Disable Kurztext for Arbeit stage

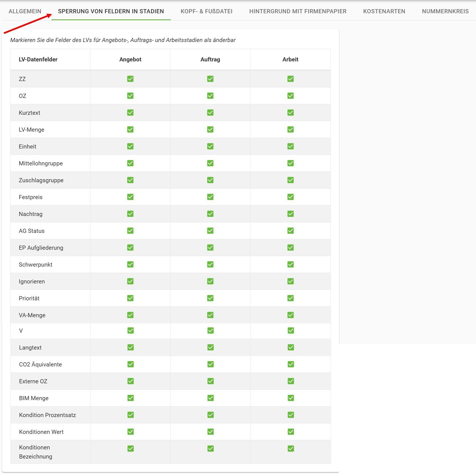point(291,113)
